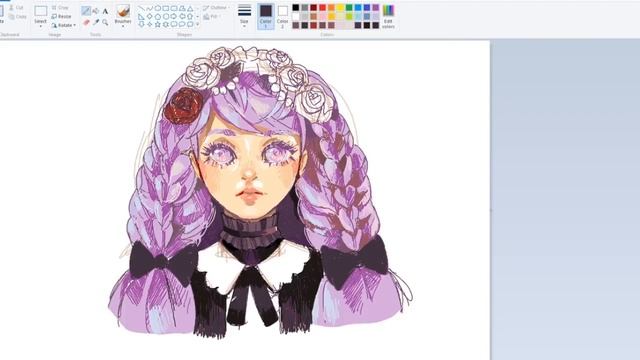
Task: Pick the purple palette swatch
Action: [x=376, y=7]
